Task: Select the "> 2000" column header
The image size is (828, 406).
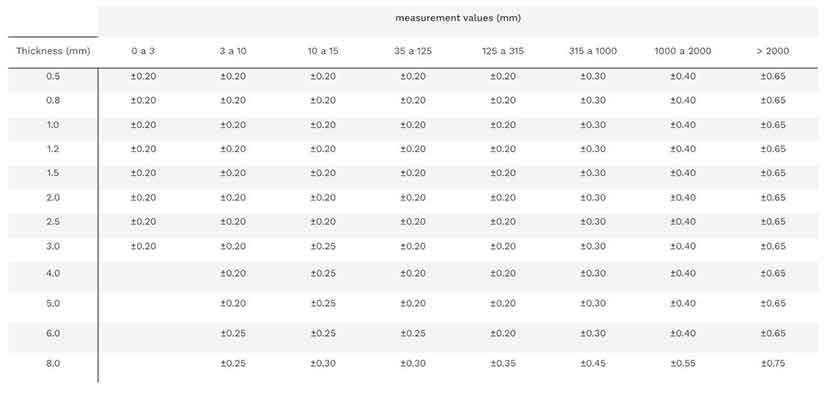Action: click(772, 51)
